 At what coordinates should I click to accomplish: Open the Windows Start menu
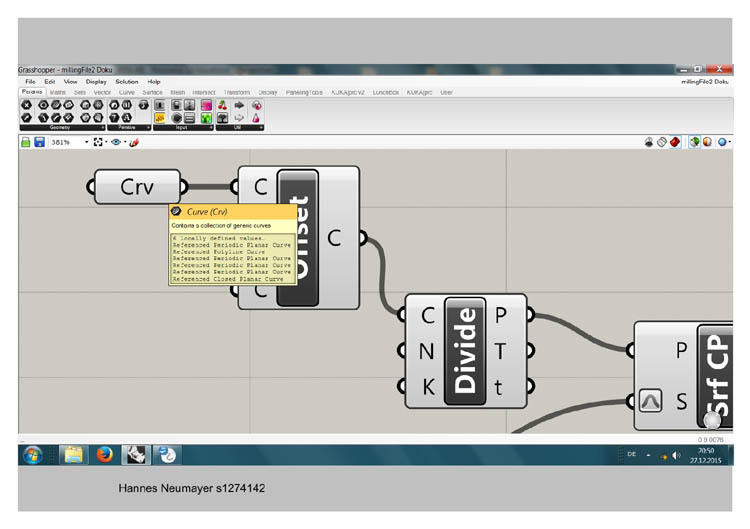(33, 455)
